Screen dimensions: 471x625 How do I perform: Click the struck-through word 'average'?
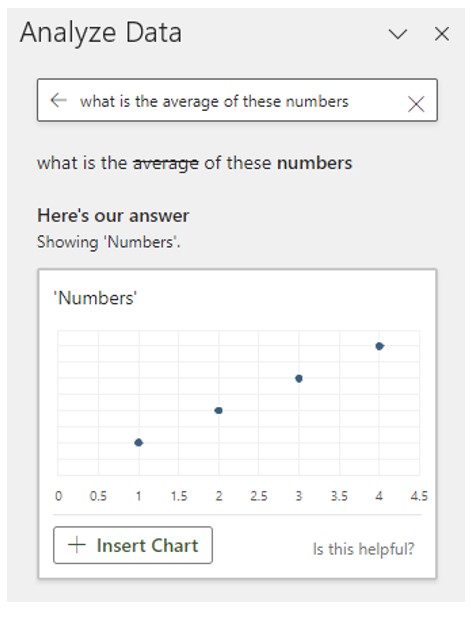click(x=165, y=163)
